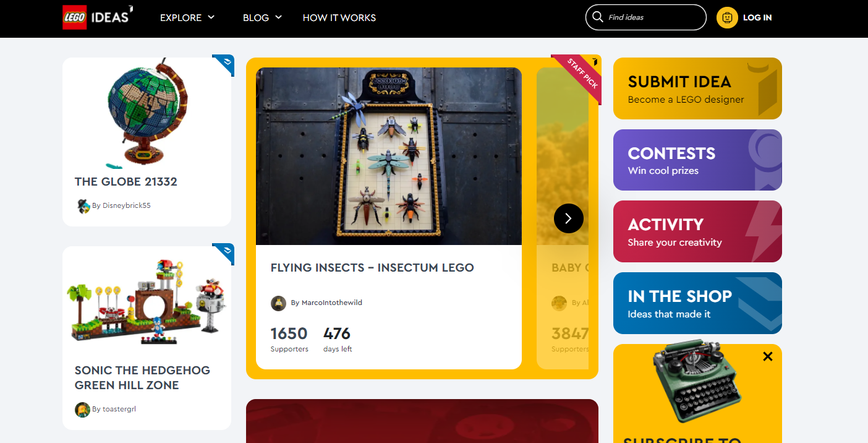This screenshot has width=868, height=443.
Task: Click toastergrl's profile avatar
Action: point(82,410)
